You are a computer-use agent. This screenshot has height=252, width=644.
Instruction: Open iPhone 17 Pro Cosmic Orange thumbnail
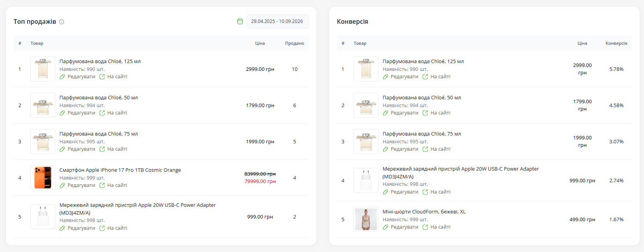tap(43, 178)
